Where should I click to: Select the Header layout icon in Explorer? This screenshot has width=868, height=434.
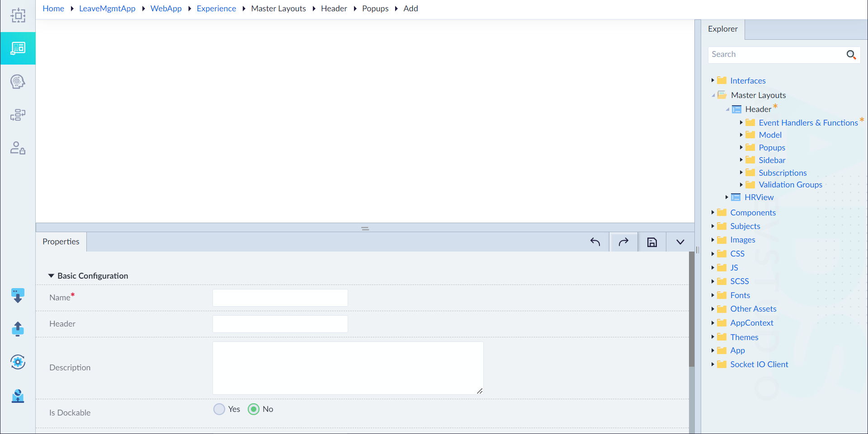point(736,109)
